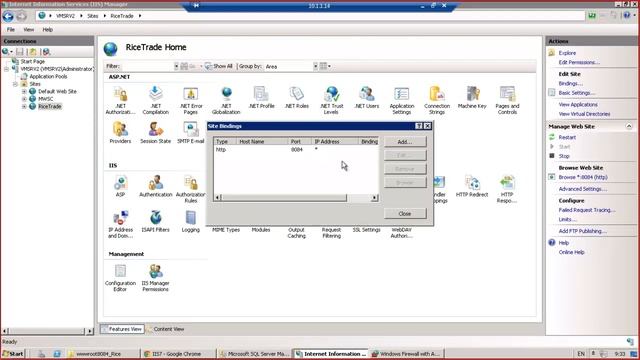
Task: Open Application Settings feature
Action: [x=402, y=100]
